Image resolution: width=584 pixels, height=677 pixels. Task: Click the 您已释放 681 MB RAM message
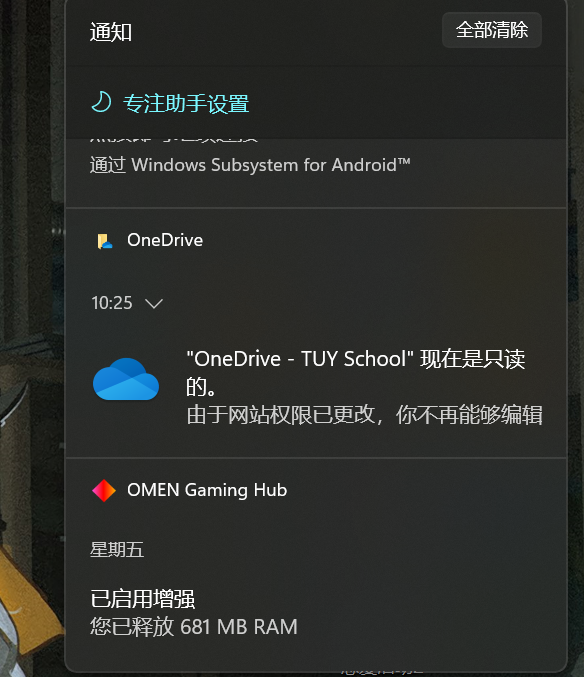pos(194,626)
